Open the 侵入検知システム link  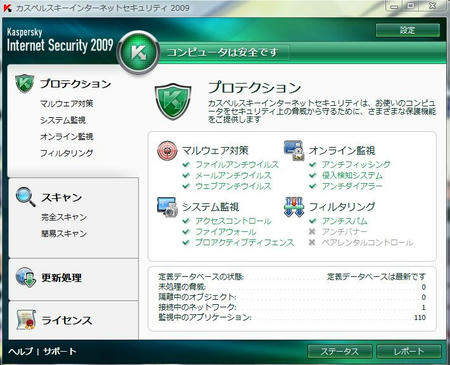point(352,175)
